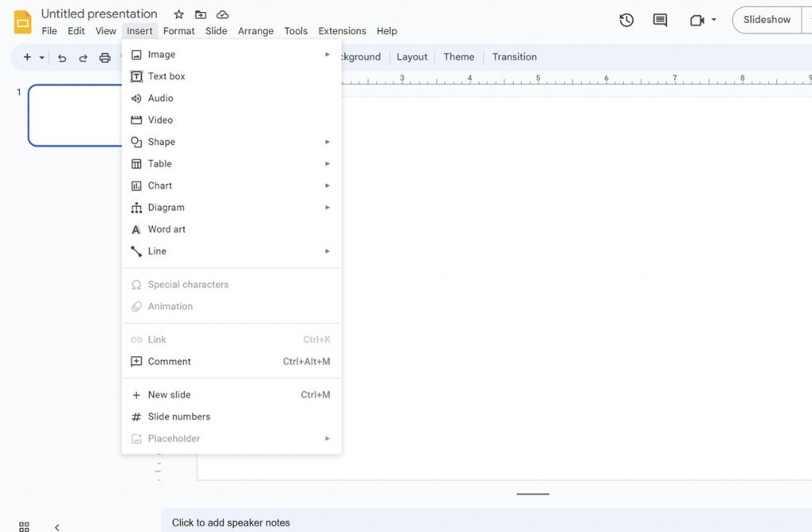Close the open Insert menu tab

coord(140,31)
